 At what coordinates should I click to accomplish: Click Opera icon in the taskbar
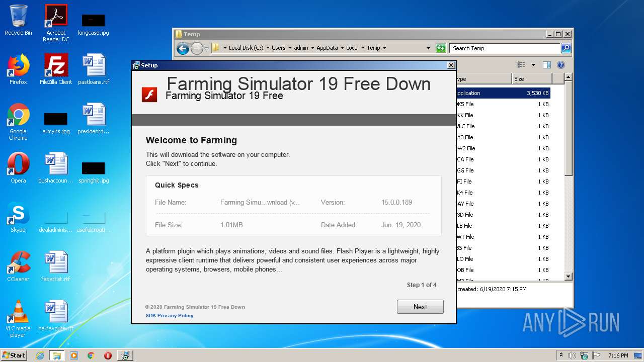108,355
